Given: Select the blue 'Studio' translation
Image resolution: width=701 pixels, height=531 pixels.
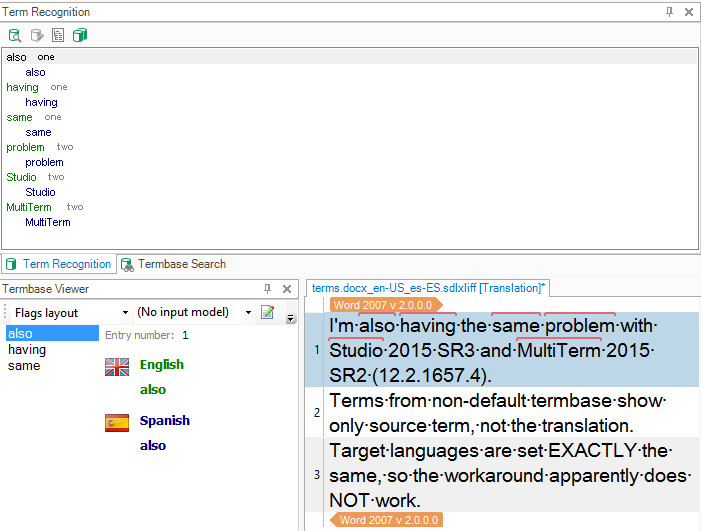Looking at the screenshot, I should click(x=40, y=192).
